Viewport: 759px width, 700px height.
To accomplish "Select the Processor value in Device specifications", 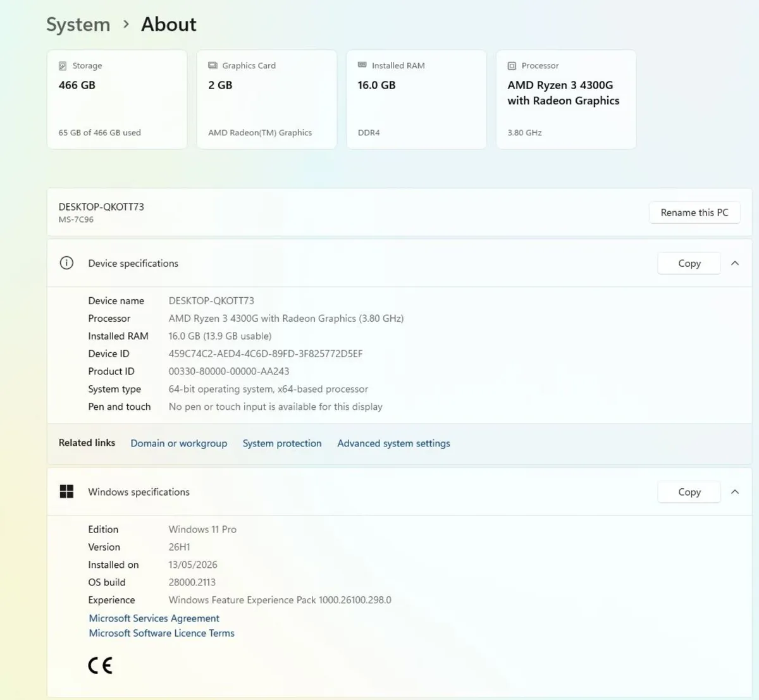I will tap(286, 318).
